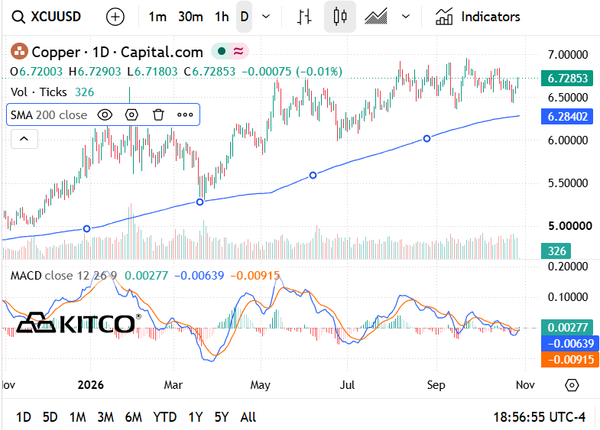Expand the timeframe interval dropdown

click(266, 17)
